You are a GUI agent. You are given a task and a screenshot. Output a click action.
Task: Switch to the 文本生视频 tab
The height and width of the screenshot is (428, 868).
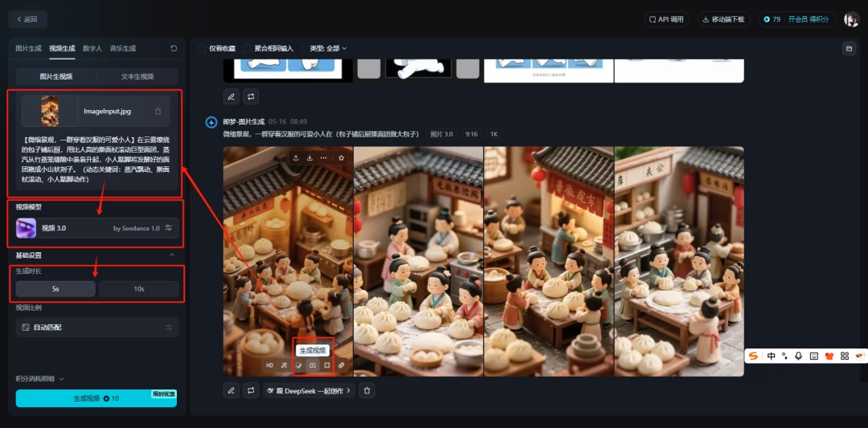[137, 76]
